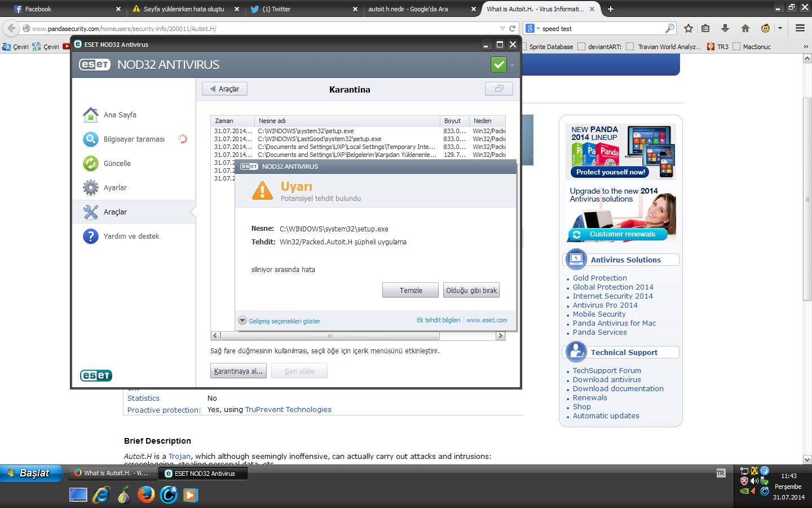
Task: Click the Temizle button in alert
Action: [x=411, y=290]
